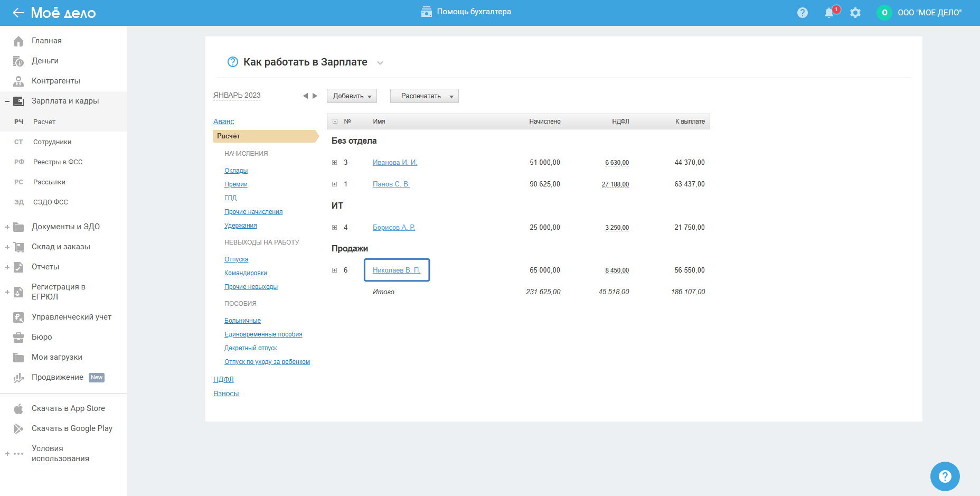
Task: Expand row for Иванова И. И.
Action: 334,163
